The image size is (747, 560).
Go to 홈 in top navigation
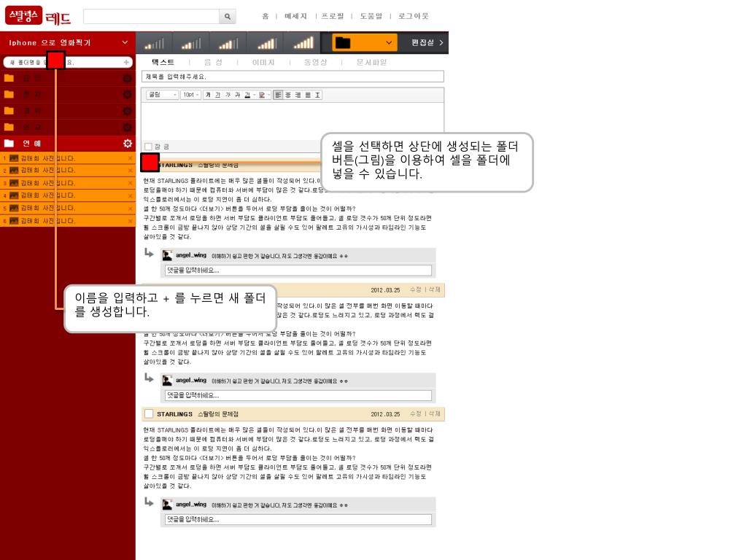click(x=266, y=16)
